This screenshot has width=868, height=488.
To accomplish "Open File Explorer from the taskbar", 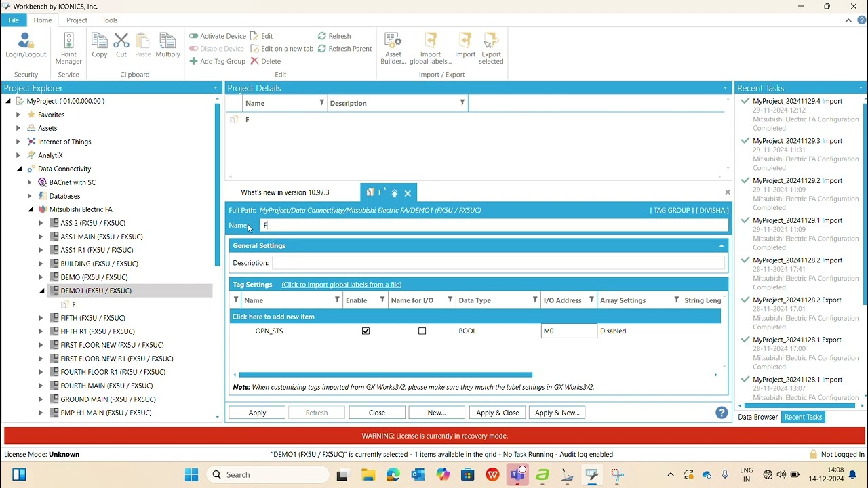I will (368, 474).
